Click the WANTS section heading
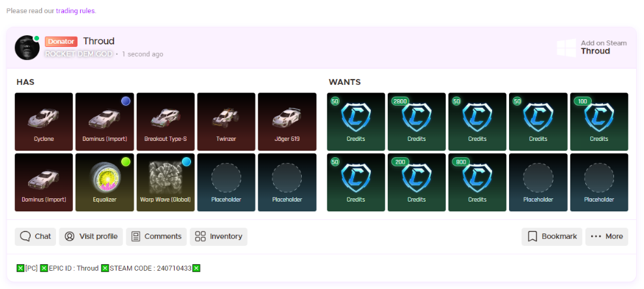This screenshot has height=289, width=644. click(x=345, y=82)
